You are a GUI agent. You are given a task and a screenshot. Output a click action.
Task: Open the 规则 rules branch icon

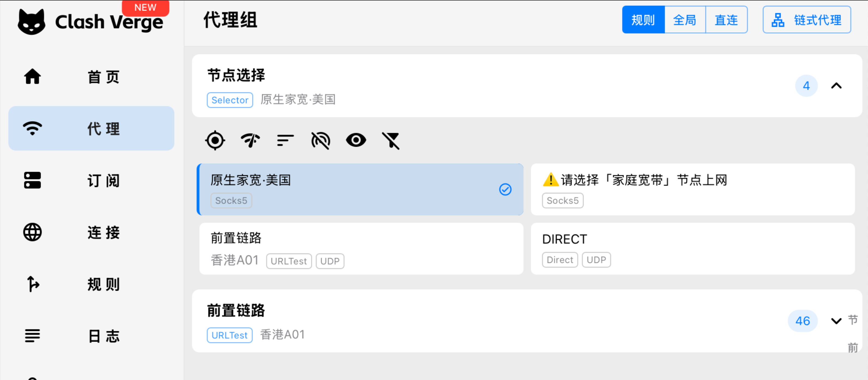(x=32, y=284)
